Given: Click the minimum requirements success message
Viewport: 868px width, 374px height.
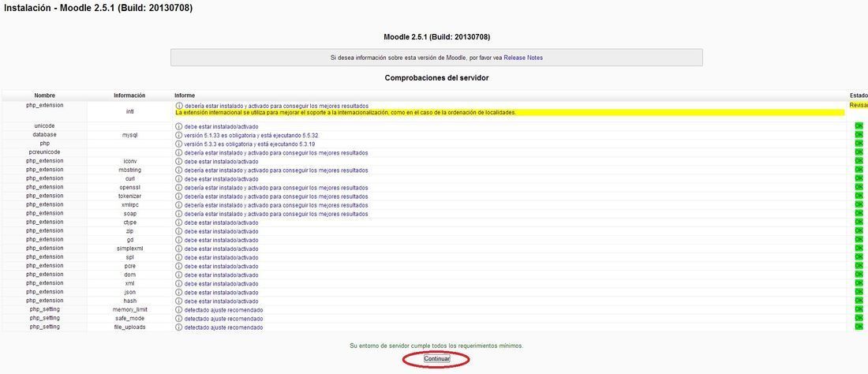Looking at the screenshot, I should coord(437,346).
